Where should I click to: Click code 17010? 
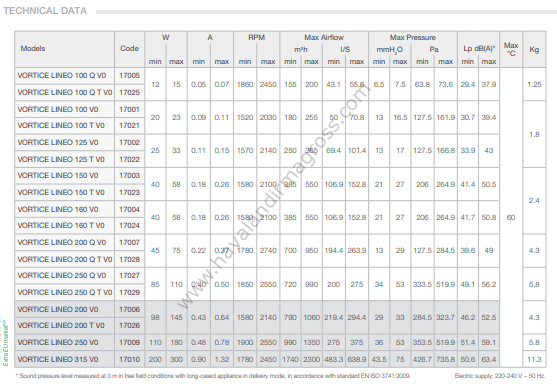click(129, 359)
